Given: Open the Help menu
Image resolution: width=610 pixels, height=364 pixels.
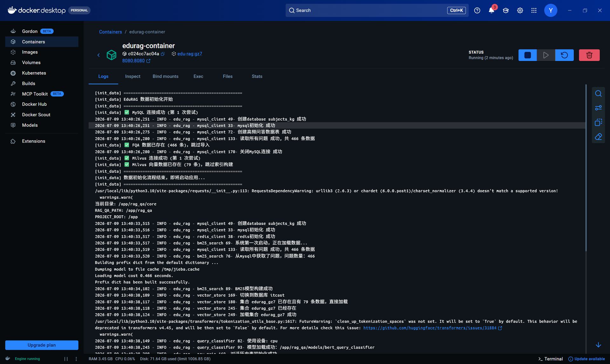Looking at the screenshot, I should [x=477, y=10].
